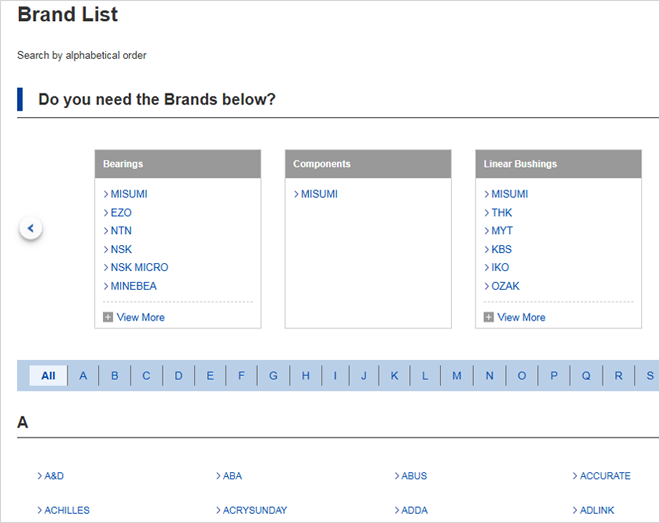The image size is (660, 523).
Task: Open THK linear bushings brand
Action: (x=501, y=213)
